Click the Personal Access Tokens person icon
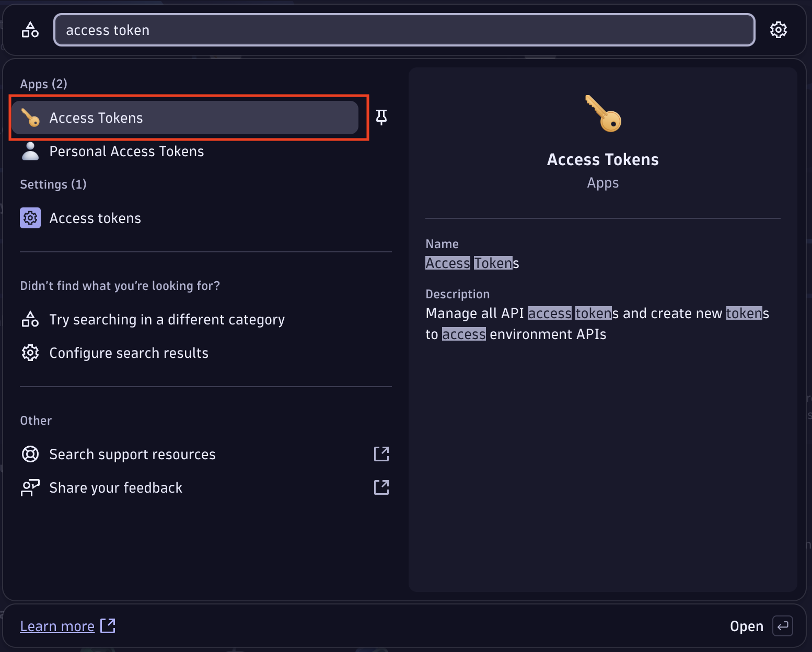Viewport: 812px width, 652px height. coord(30,151)
